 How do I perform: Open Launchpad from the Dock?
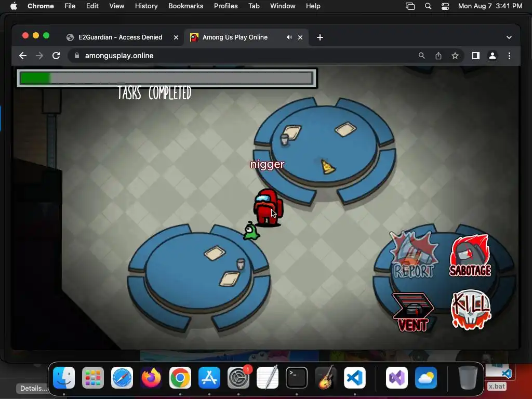pyautogui.click(x=93, y=378)
